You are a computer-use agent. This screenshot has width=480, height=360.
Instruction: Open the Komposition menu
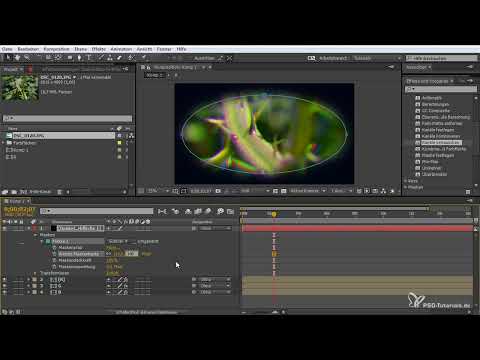[57, 49]
